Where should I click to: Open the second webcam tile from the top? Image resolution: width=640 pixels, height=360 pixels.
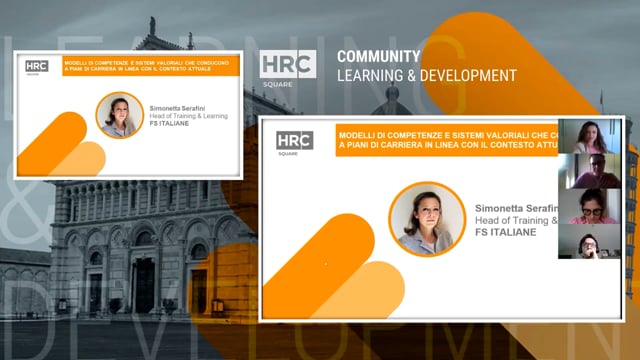589,171
